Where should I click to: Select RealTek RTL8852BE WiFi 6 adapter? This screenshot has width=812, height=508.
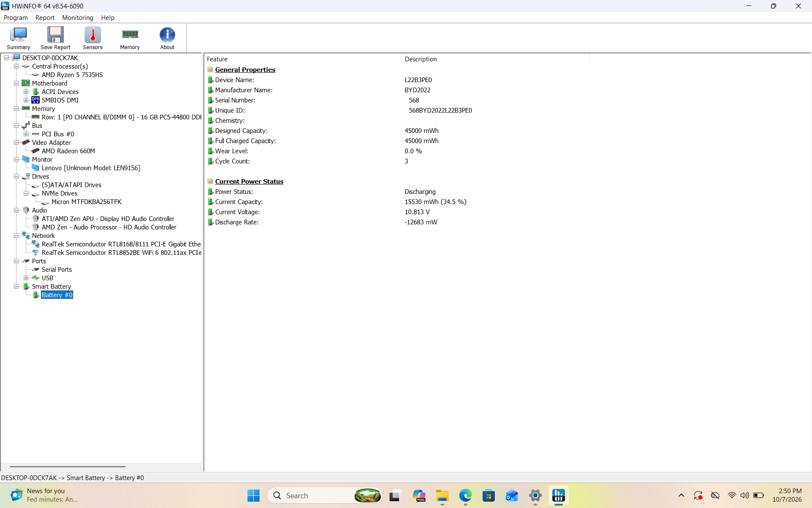point(121,253)
